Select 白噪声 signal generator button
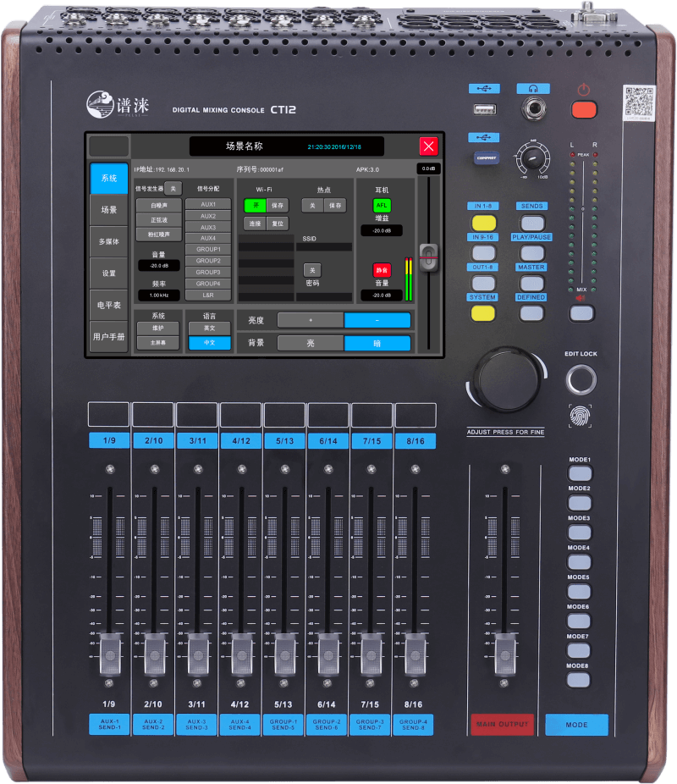Viewport: 677px width, 784px height. pos(159,205)
